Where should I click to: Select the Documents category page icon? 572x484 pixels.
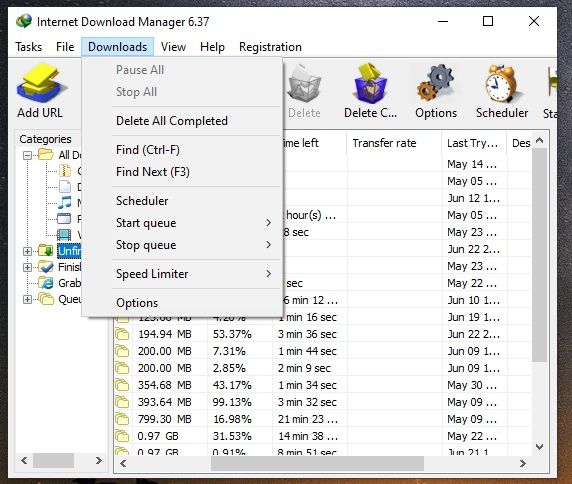point(65,186)
